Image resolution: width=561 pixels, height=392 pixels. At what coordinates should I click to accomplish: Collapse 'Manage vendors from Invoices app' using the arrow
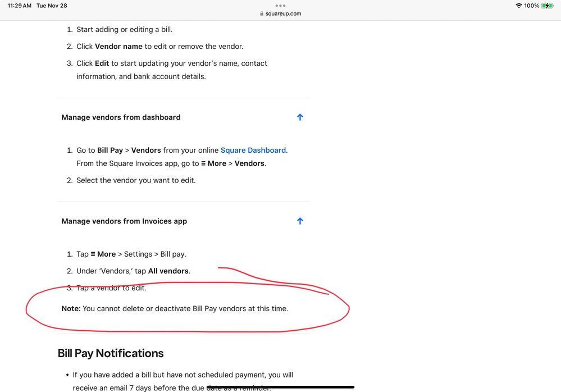300,221
